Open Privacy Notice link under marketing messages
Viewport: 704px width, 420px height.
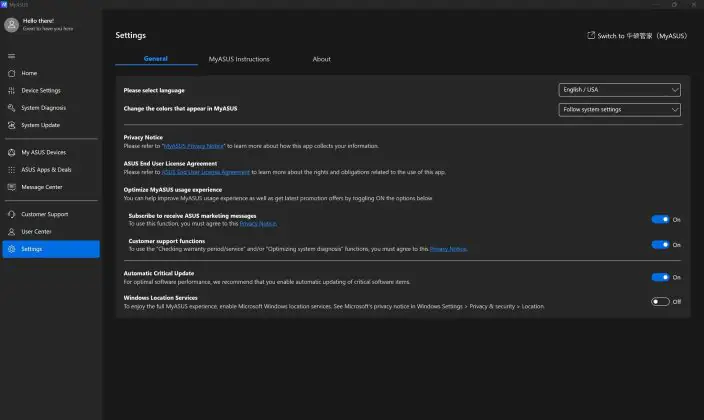[x=258, y=224]
